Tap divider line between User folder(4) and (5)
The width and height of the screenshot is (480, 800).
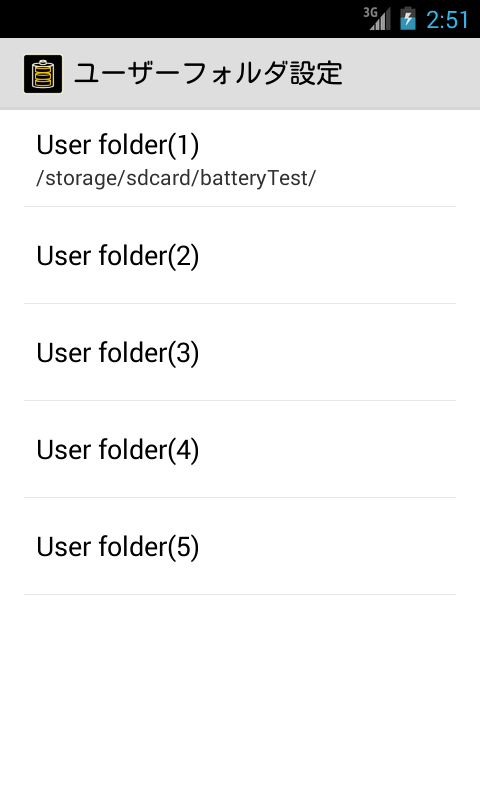240,497
